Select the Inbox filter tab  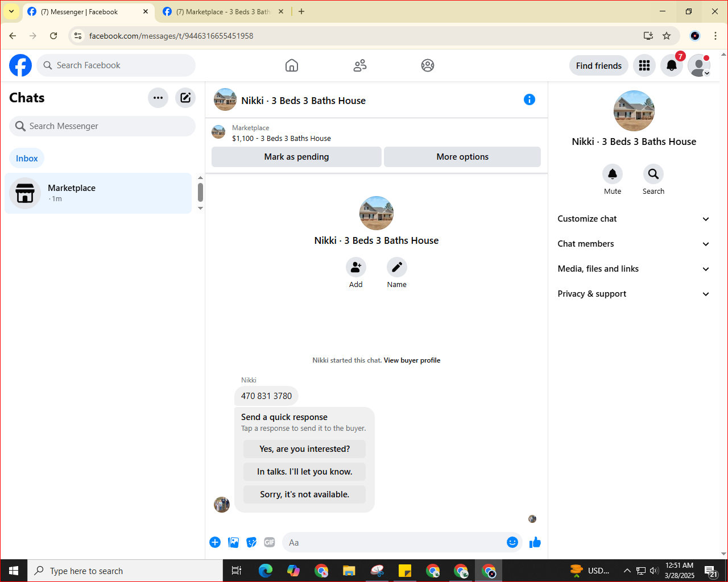point(27,159)
